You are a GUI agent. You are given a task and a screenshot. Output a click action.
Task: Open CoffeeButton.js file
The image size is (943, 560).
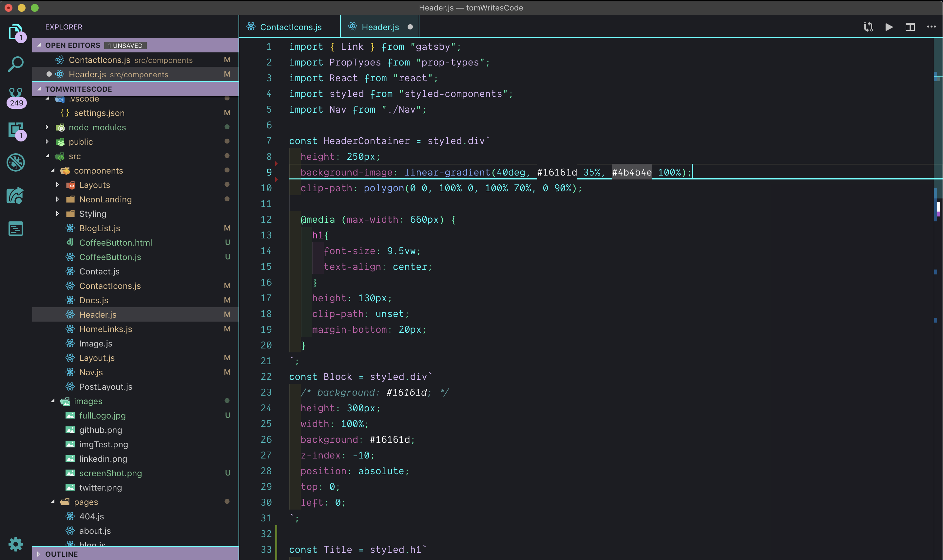[135, 257]
